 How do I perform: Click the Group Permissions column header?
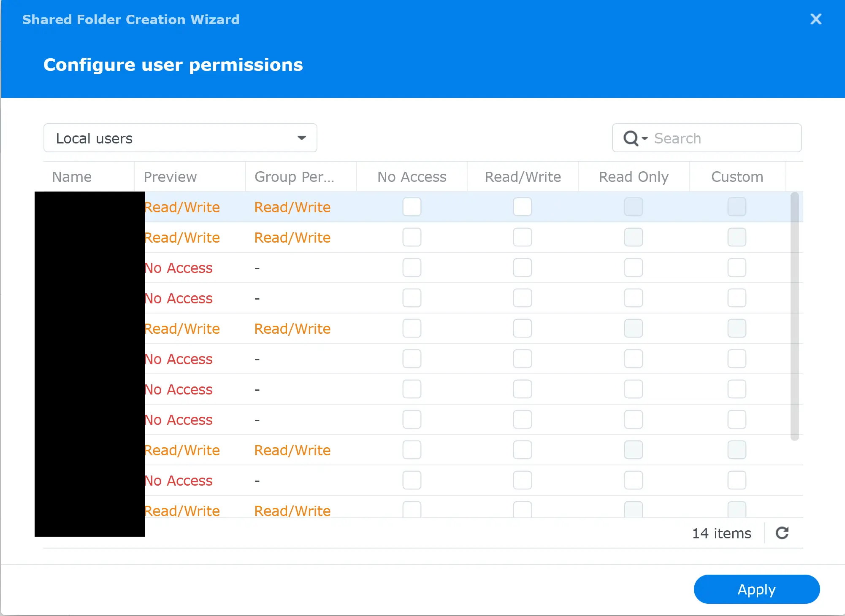[294, 177]
